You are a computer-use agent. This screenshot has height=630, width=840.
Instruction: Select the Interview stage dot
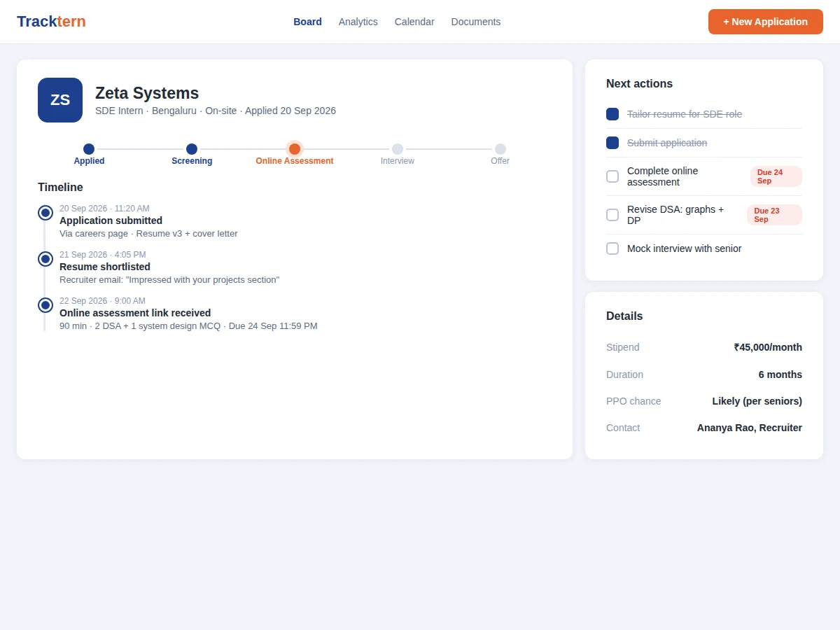click(x=398, y=149)
